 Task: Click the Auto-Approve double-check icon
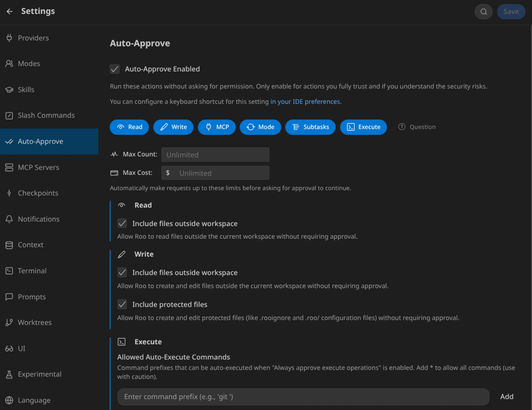(9, 141)
